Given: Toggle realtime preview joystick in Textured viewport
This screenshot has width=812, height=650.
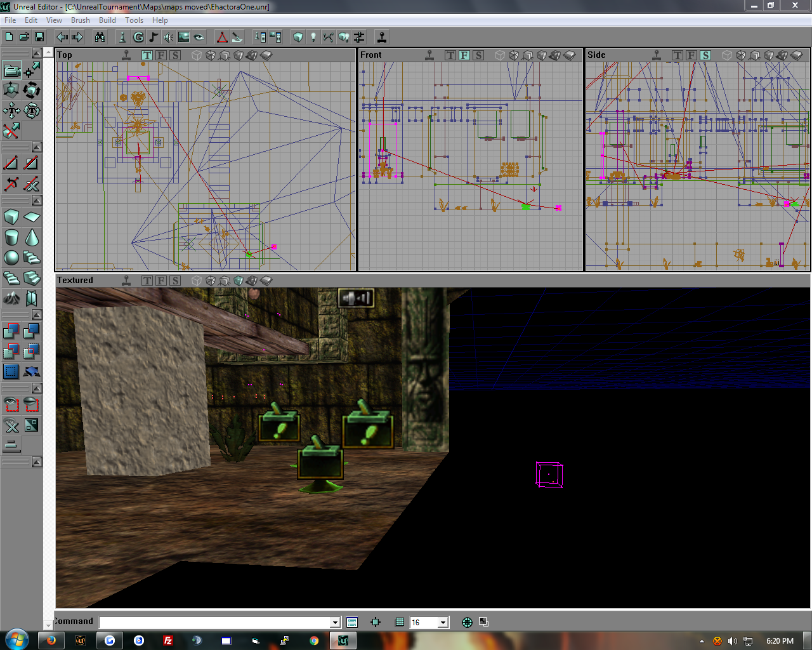Looking at the screenshot, I should click(x=126, y=281).
